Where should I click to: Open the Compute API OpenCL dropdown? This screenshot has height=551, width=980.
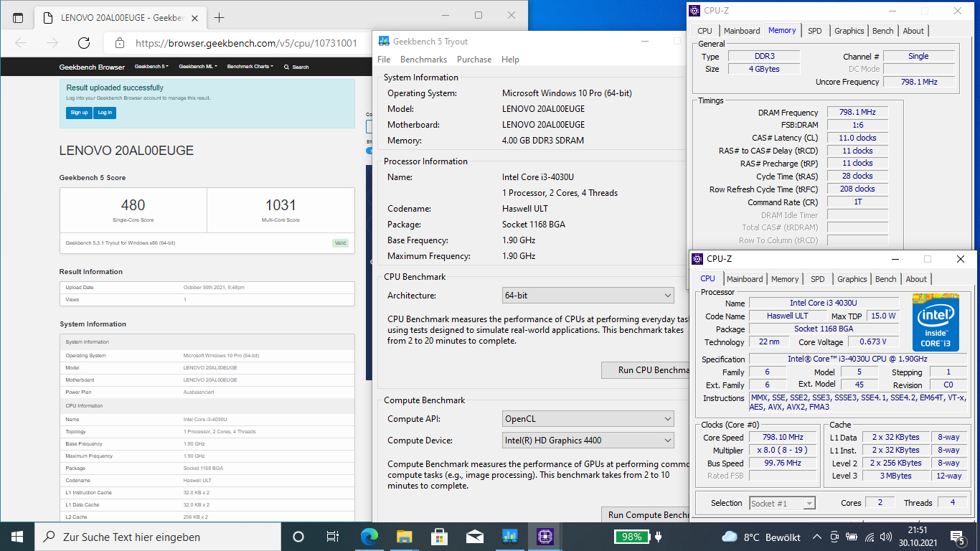(588, 419)
